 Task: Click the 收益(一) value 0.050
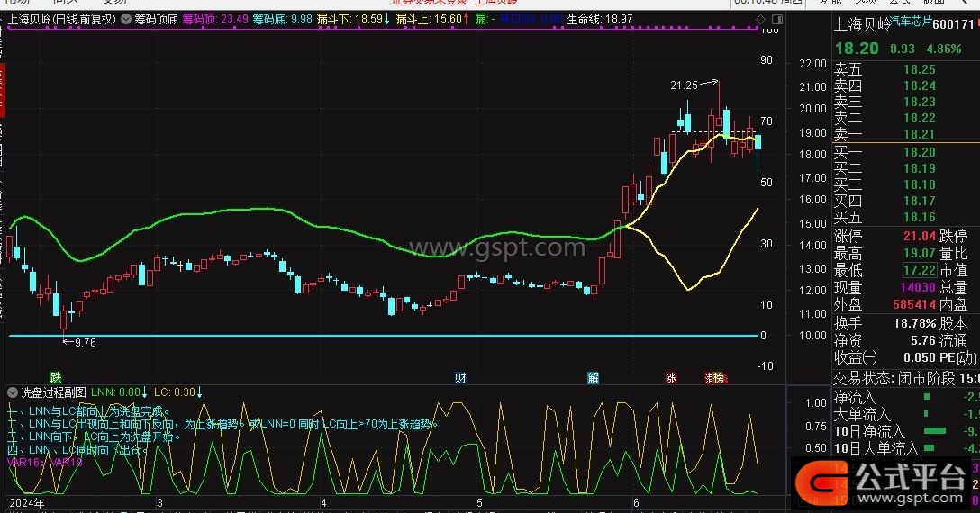point(920,358)
